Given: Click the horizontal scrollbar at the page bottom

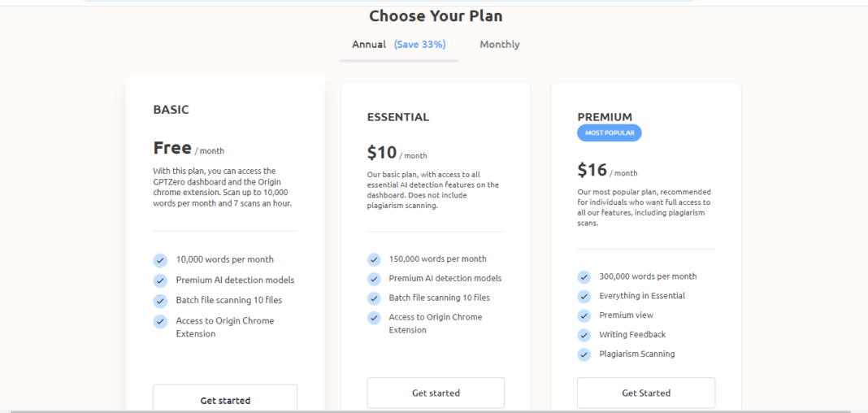Looking at the screenshot, I should (x=431, y=411).
